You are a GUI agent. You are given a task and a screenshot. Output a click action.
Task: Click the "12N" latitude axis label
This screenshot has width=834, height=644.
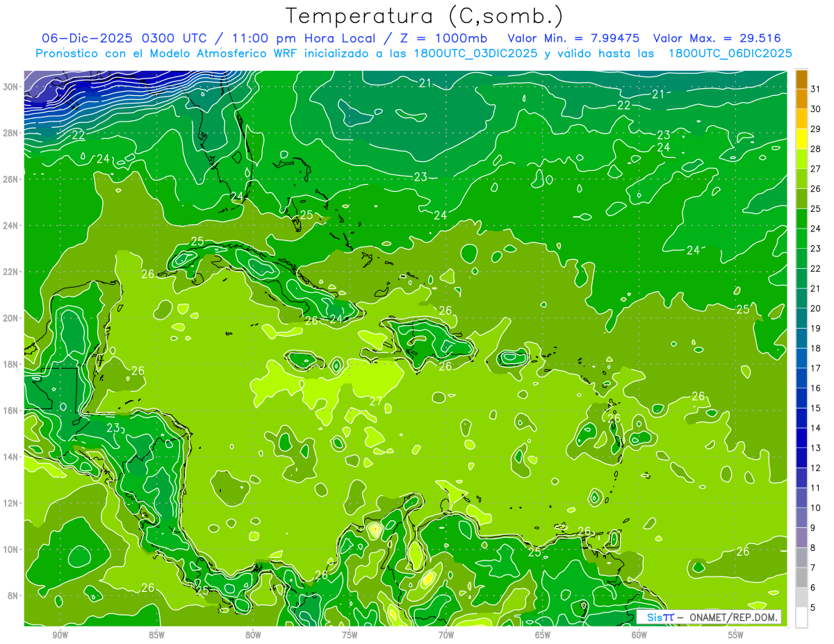pos(11,503)
